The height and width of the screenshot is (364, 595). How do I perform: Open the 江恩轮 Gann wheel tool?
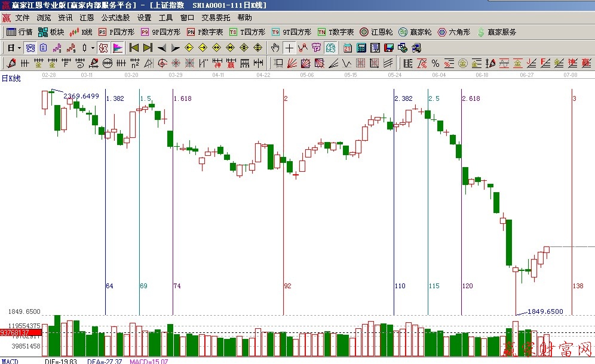coord(376,32)
